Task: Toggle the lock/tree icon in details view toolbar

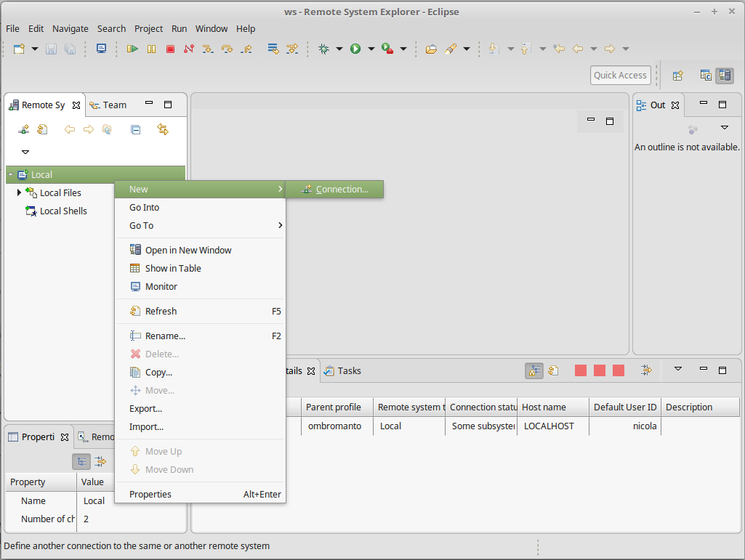Action: (534, 370)
